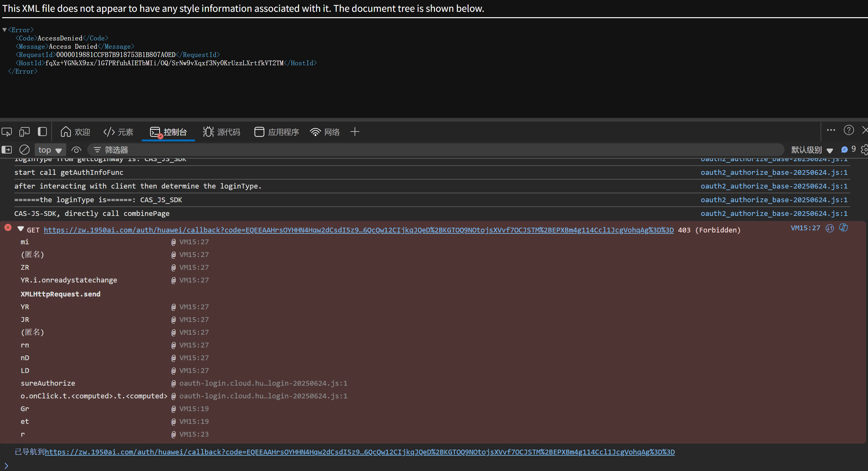Explain this error with Copilot icon
The width and height of the screenshot is (868, 471).
[843, 228]
